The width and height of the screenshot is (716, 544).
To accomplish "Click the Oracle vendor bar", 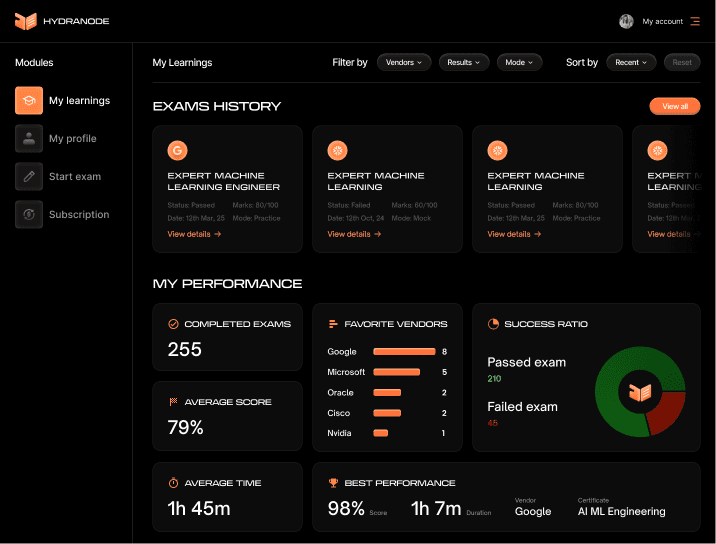I will (387, 392).
